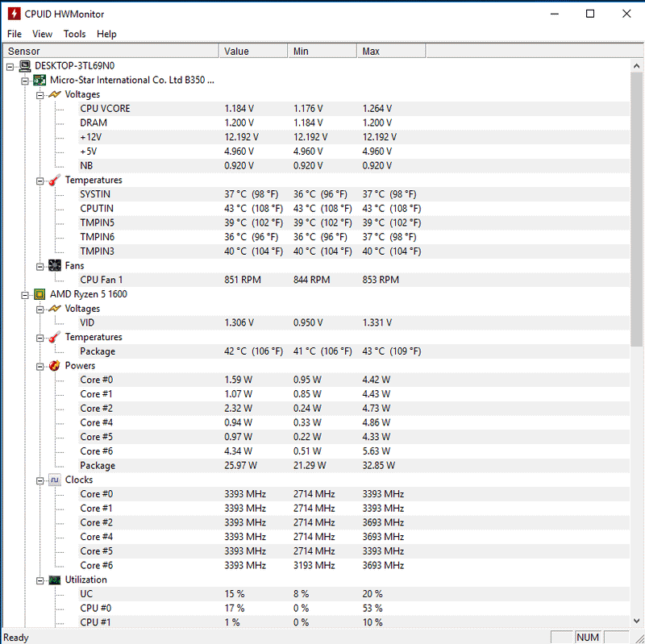Collapse the Fans group
The width and height of the screenshot is (645, 644).
40,267
